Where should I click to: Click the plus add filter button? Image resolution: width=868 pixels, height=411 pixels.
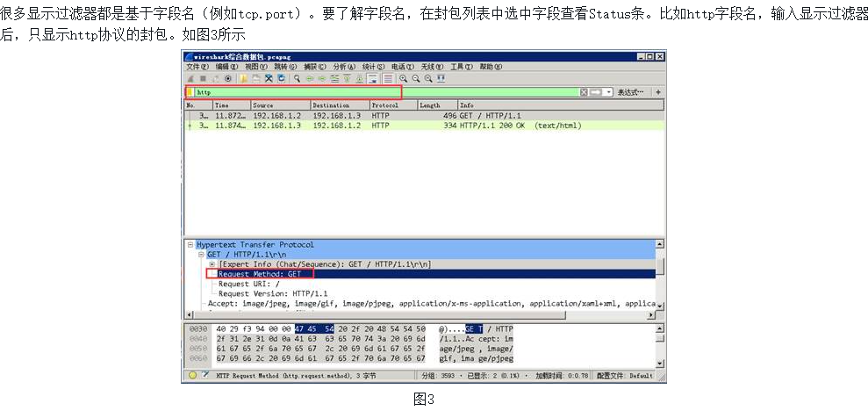[658, 92]
